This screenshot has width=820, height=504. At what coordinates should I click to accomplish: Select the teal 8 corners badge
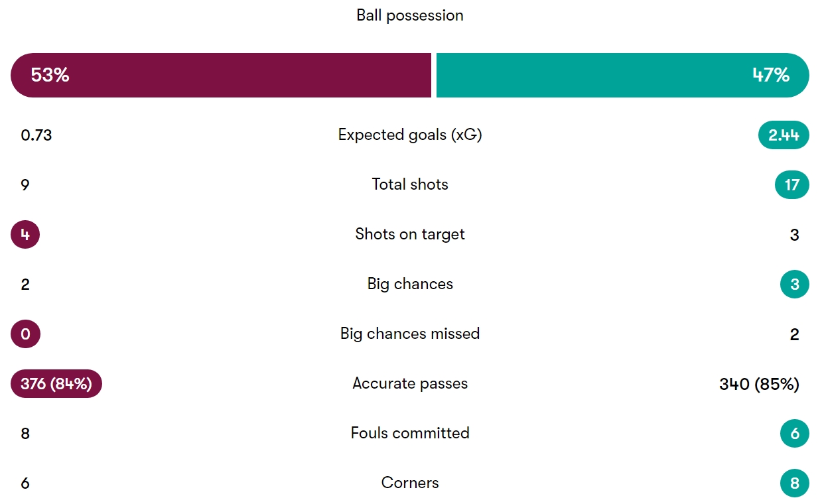[x=795, y=483]
